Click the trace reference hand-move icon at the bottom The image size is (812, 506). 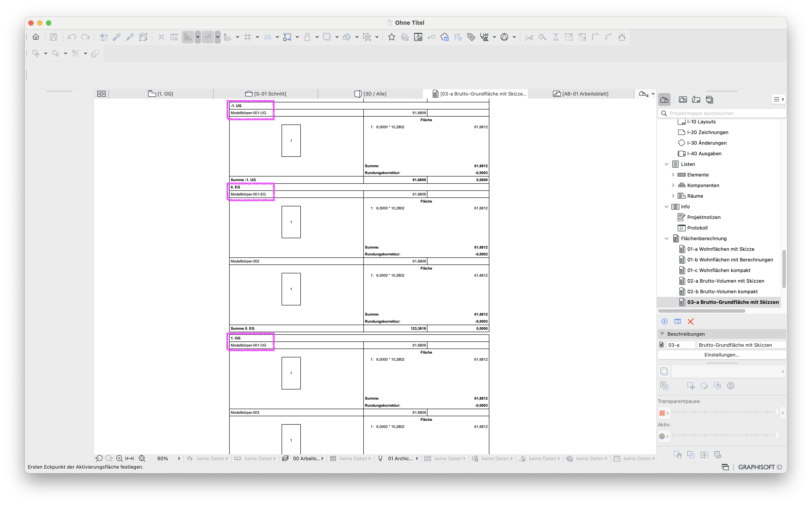pyautogui.click(x=677, y=455)
